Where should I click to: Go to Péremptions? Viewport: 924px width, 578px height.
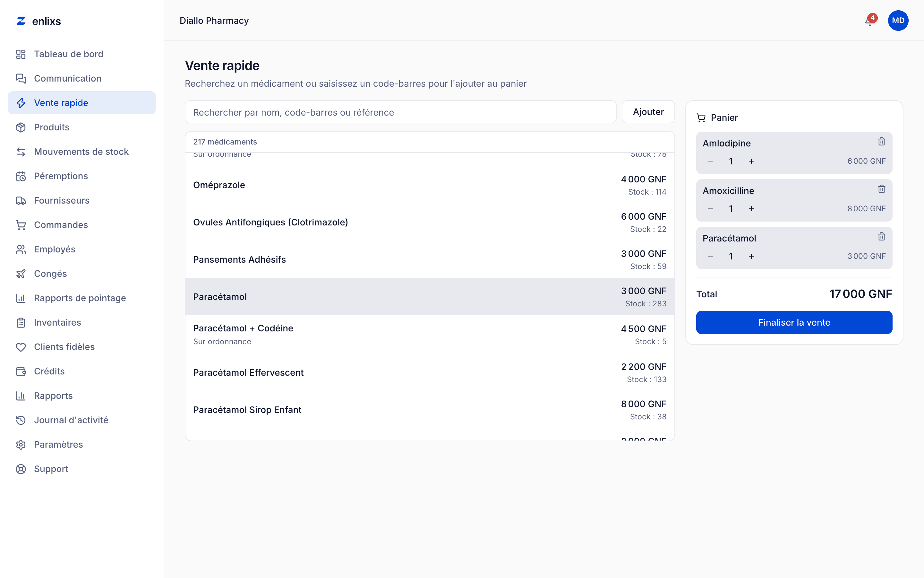[x=82, y=176]
